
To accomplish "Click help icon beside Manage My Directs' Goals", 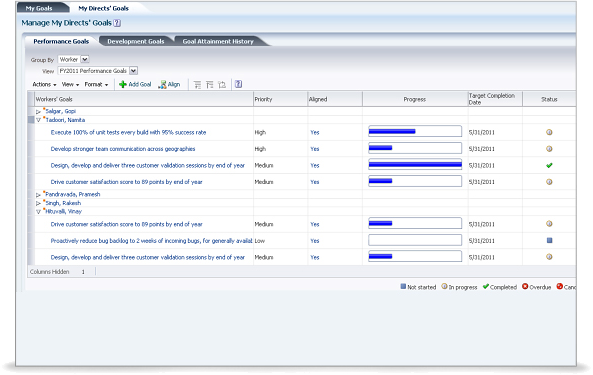I will (117, 23).
